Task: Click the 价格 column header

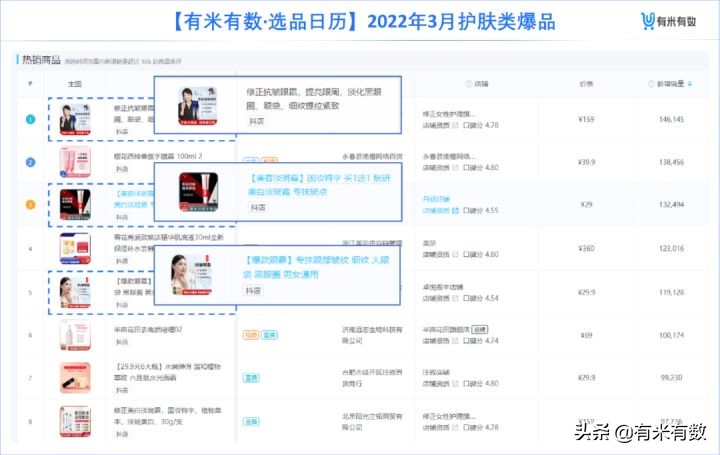Action: (586, 84)
